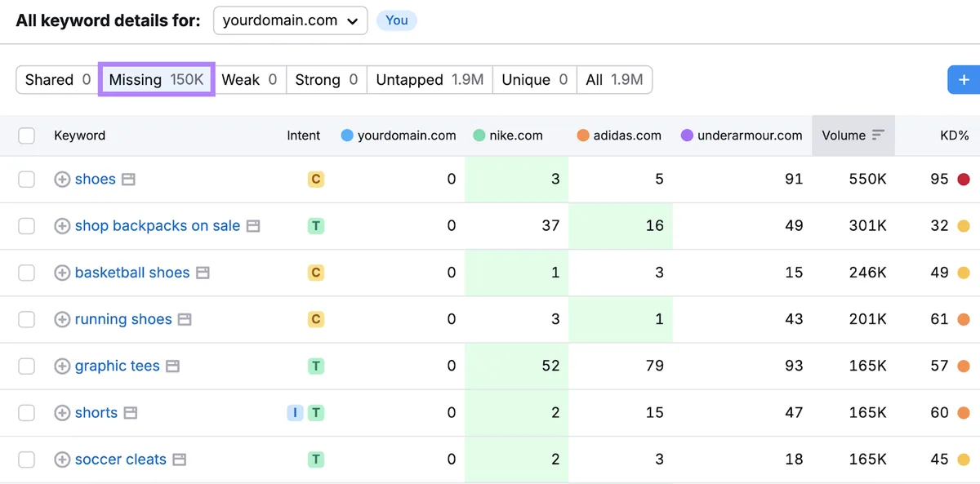Click plus icon next to soccer cleats

click(62, 460)
